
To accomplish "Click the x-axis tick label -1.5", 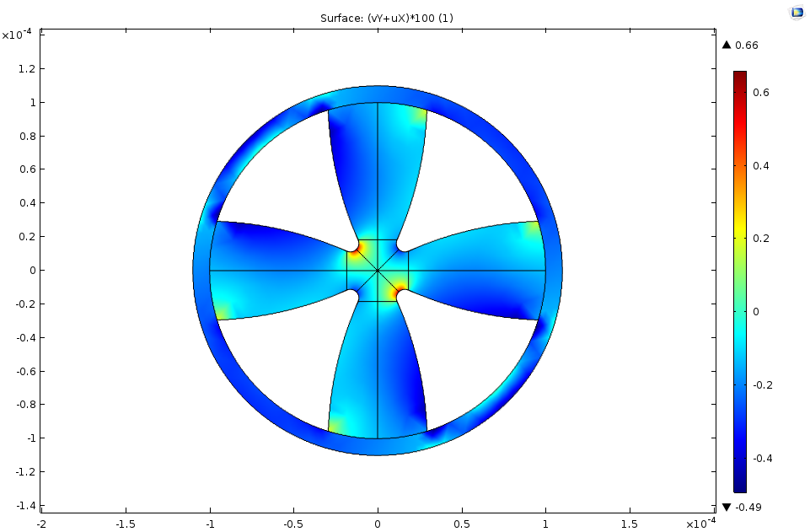I will point(126,524).
